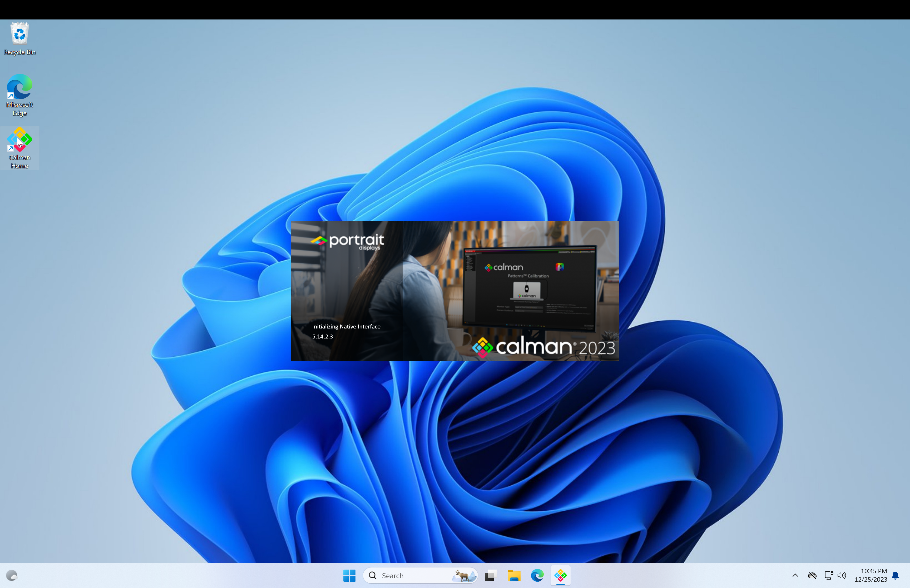Open the Windows Start menu
910x588 pixels.
[349, 575]
